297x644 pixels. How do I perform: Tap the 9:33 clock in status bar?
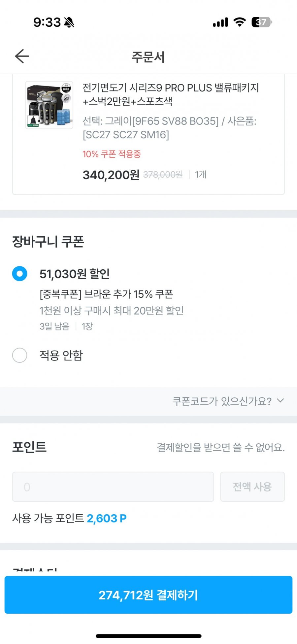(x=47, y=22)
